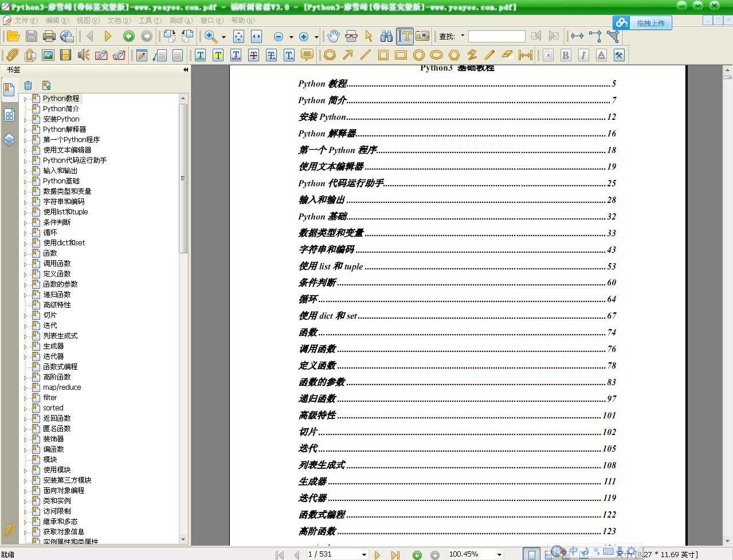Expand the 安装Python bookmark
Screen dimensions: 733x560
(x=25, y=119)
